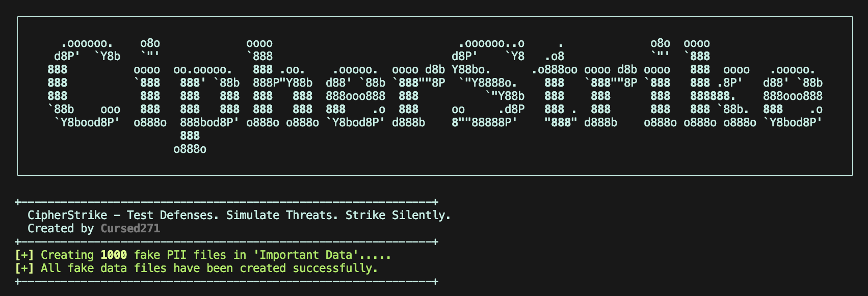Click the final ASCII art letter e in the banner
868x296 pixels.
tap(793, 96)
